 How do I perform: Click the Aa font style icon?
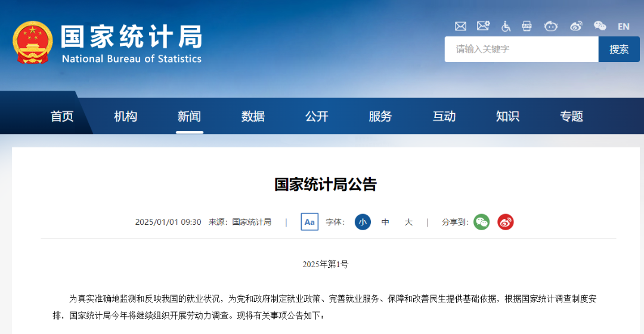click(x=309, y=222)
